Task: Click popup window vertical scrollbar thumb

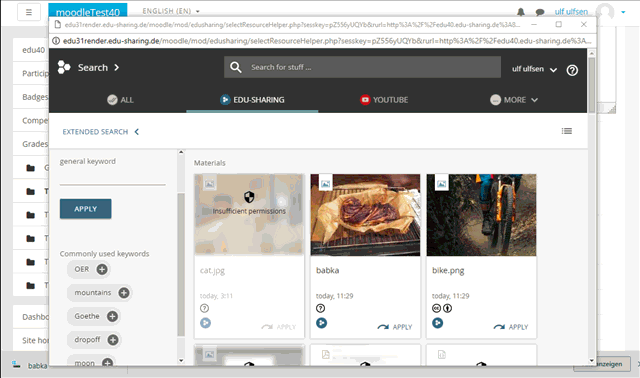Action: (591, 85)
